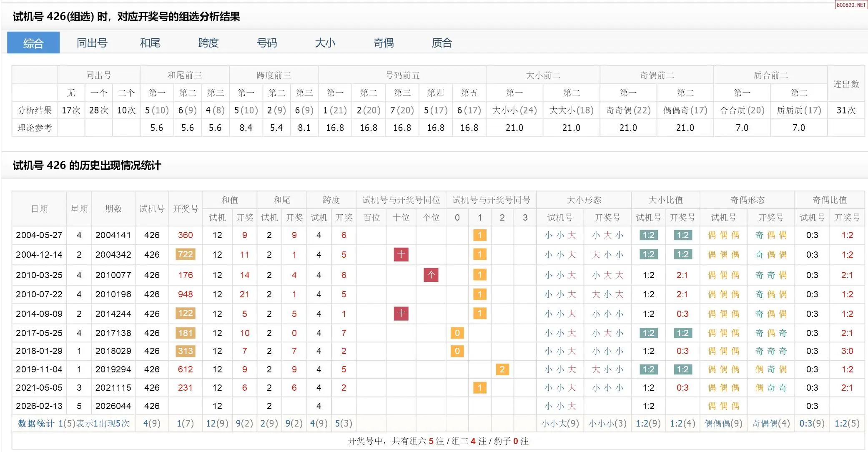Click the red 十 badge in 2014-09-09 row

(401, 314)
